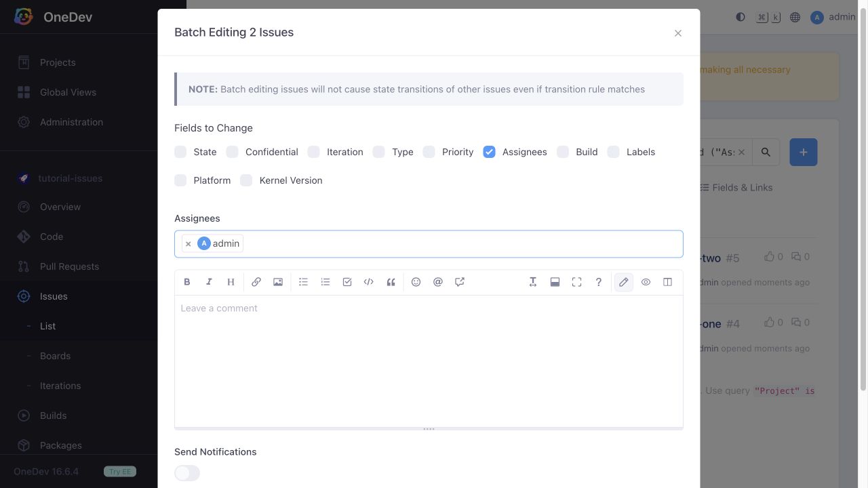868x488 pixels.
Task: Open the emoji picker
Action: 416,282
